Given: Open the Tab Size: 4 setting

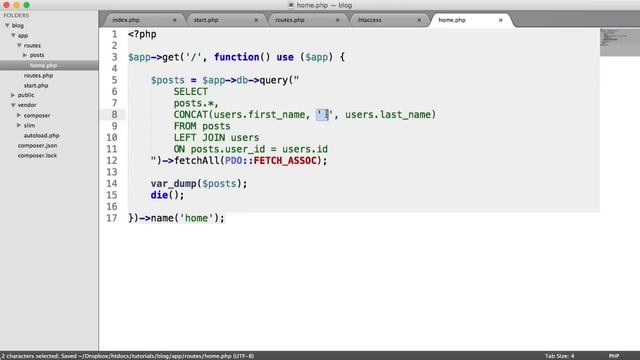Looking at the screenshot, I should coord(559,356).
